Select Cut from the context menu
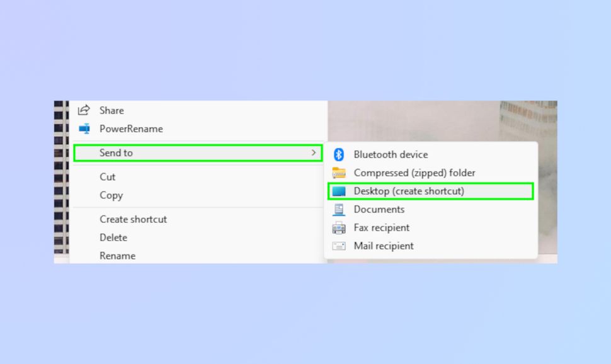This screenshot has width=611, height=364. coord(107,177)
